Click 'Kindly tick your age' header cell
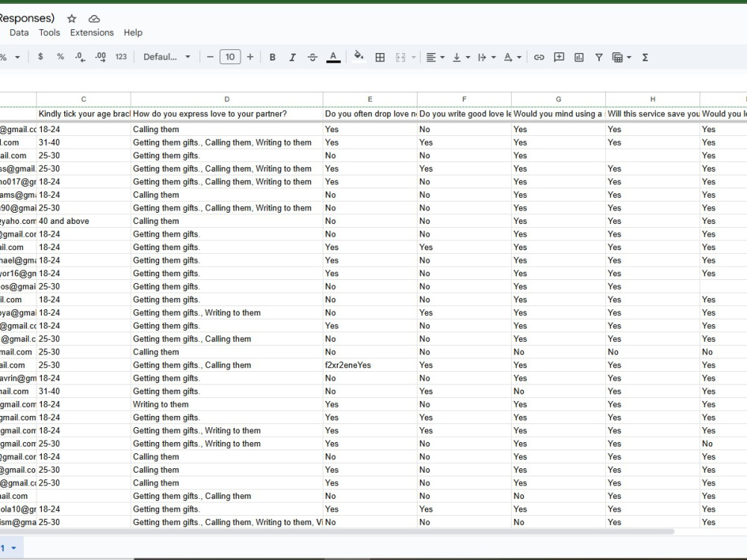The image size is (747, 560). 84,113
